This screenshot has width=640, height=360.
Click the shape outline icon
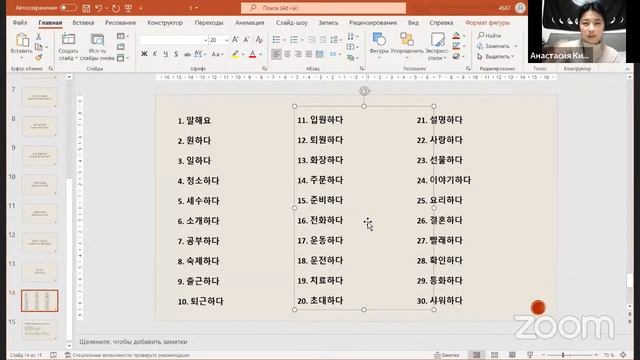tap(456, 46)
